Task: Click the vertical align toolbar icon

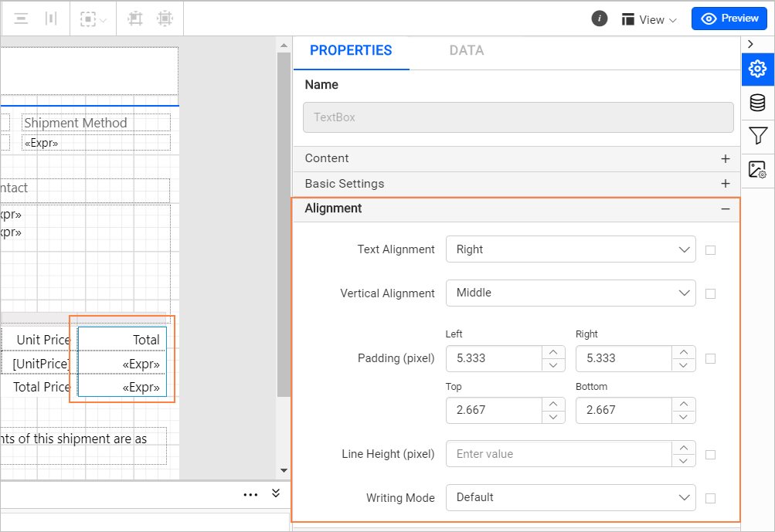Action: tap(50, 19)
